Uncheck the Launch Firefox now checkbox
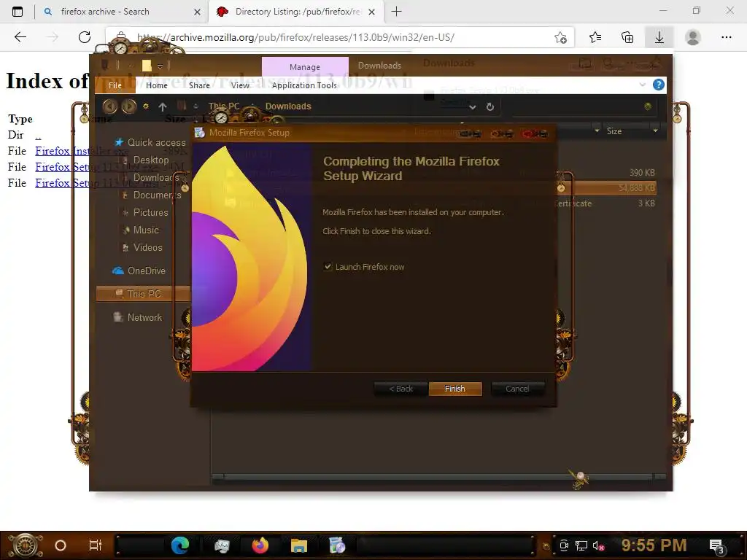The width and height of the screenshot is (747, 560). tap(328, 267)
